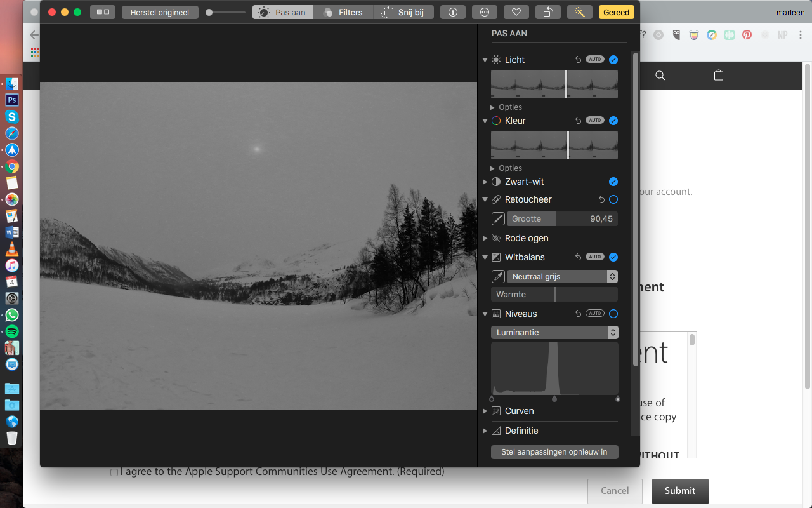The image size is (812, 508).
Task: Click the Herstel origineel button
Action: pos(160,12)
